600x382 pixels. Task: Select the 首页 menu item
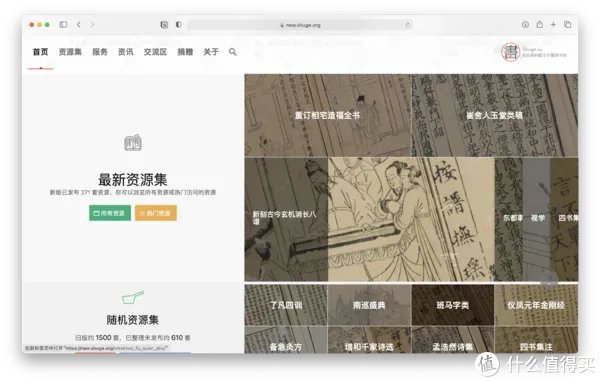(x=41, y=52)
